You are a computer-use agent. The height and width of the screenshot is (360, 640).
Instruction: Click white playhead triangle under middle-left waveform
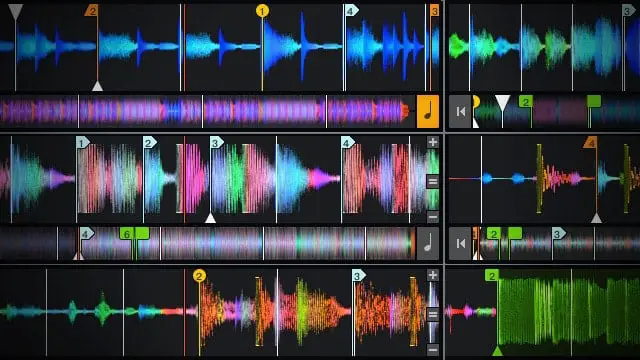point(210,218)
